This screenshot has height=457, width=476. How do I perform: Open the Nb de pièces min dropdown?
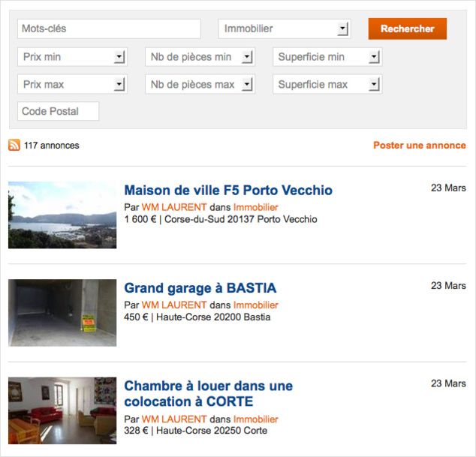[200, 57]
